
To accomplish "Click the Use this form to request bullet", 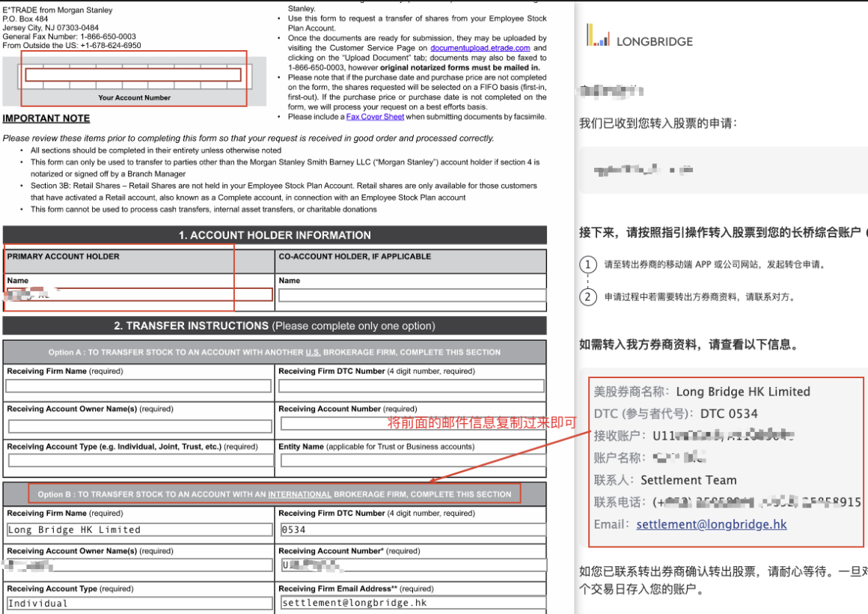I will coord(417,23).
